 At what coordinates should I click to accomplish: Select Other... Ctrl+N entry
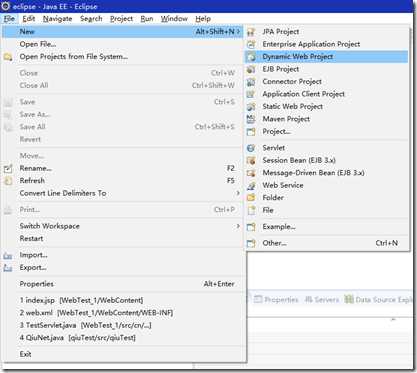coord(326,243)
